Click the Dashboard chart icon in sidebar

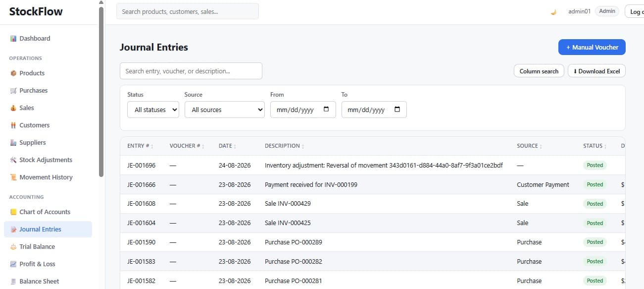13,39
